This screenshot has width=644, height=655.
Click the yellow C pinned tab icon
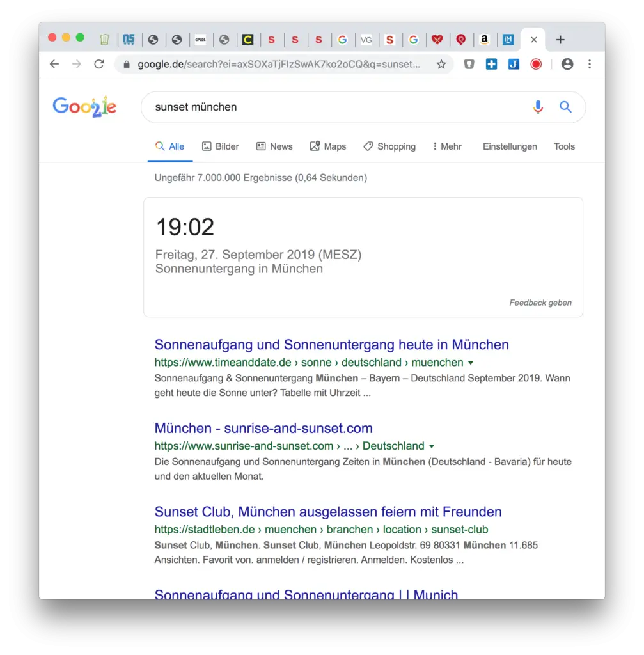coord(249,40)
